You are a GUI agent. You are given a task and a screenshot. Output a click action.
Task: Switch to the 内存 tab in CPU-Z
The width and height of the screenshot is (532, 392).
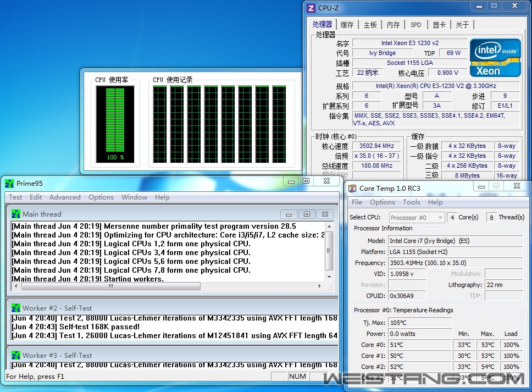(x=394, y=25)
